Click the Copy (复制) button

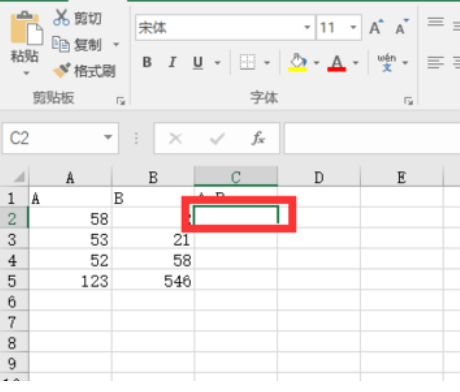(77, 44)
